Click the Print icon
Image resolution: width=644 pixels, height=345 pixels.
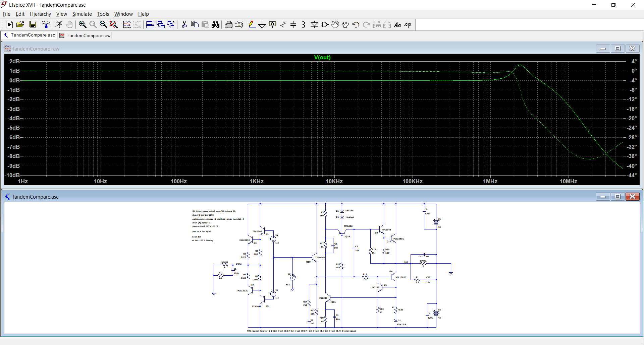tap(228, 24)
